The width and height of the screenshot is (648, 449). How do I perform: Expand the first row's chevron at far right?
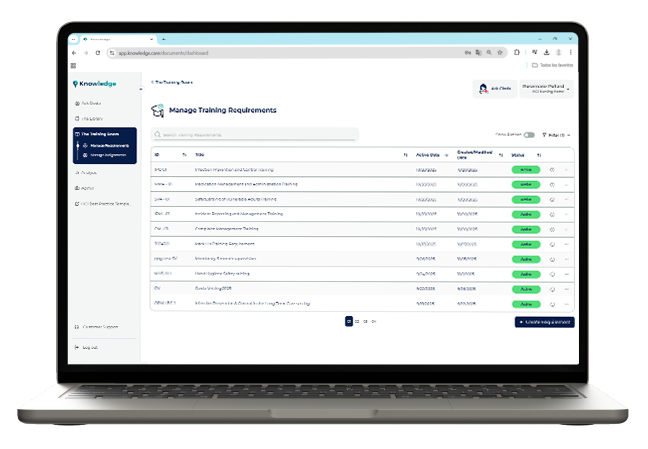566,170
